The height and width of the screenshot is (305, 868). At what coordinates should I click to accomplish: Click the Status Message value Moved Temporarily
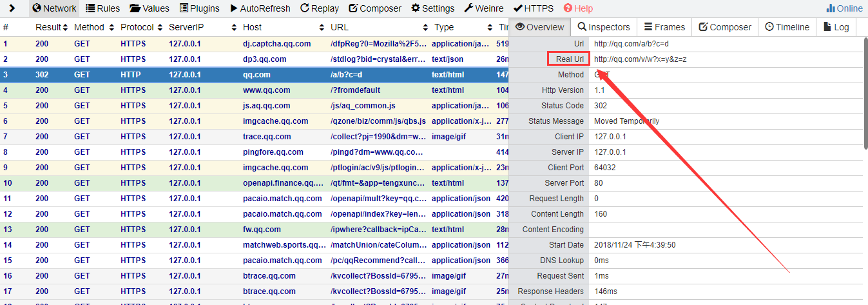coord(626,121)
